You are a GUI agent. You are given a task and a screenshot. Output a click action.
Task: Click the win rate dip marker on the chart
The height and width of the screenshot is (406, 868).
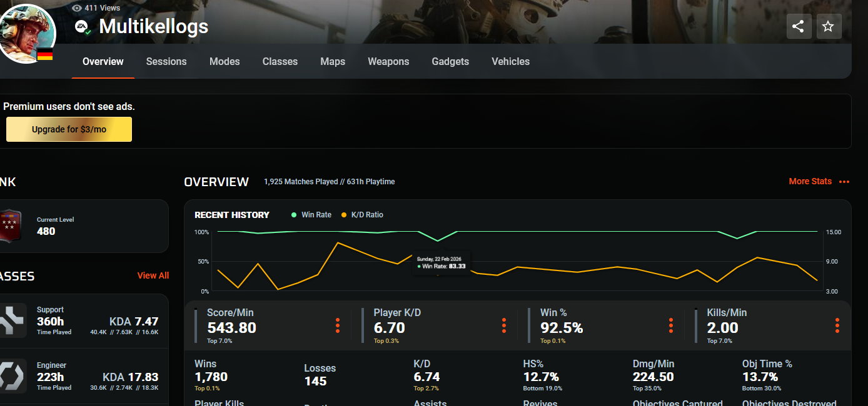coord(438,240)
